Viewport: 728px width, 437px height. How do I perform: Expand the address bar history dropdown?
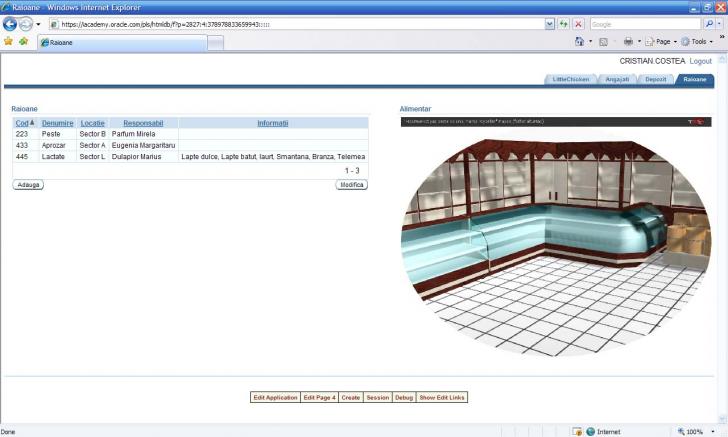tap(549, 23)
